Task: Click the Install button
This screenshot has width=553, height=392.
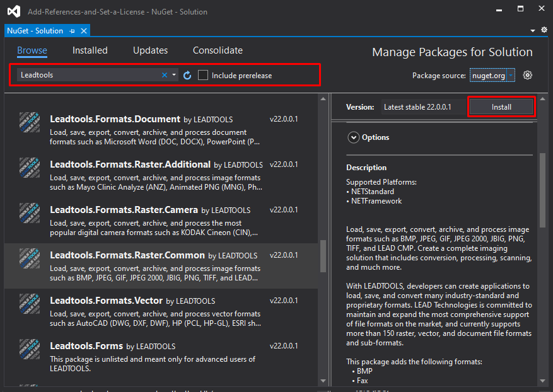Action: (x=501, y=107)
